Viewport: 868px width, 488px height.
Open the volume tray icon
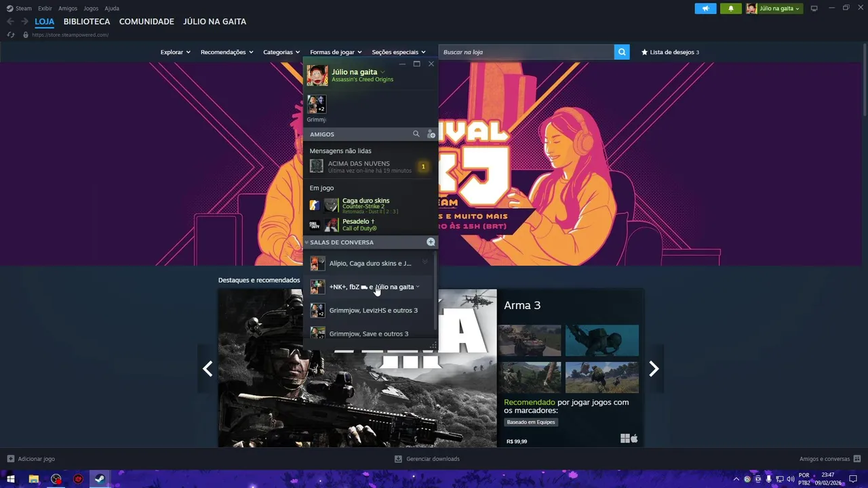791,479
